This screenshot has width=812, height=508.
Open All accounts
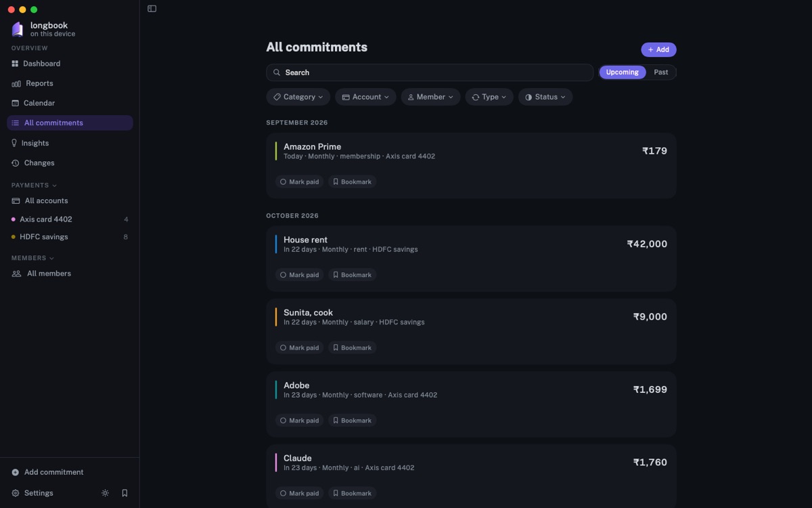(70, 200)
